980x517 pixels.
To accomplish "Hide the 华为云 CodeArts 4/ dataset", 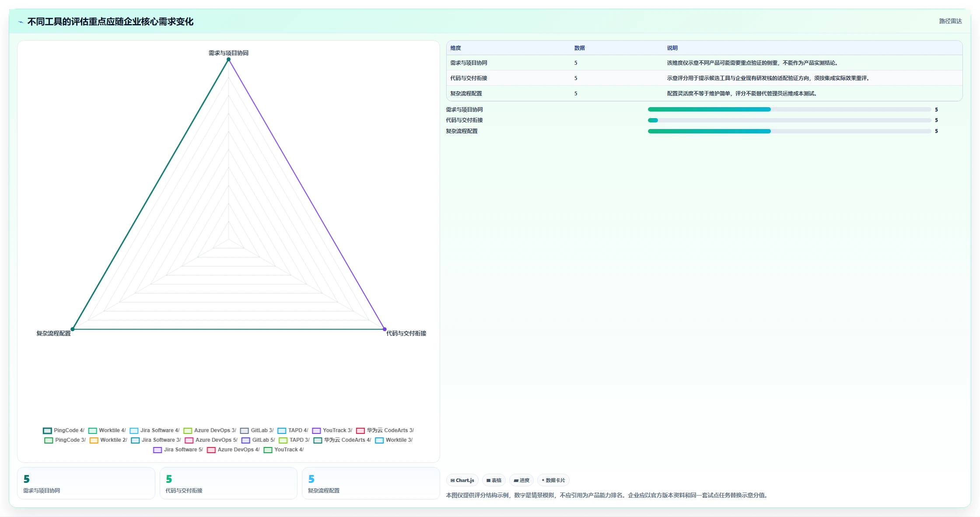I will [x=342, y=440].
